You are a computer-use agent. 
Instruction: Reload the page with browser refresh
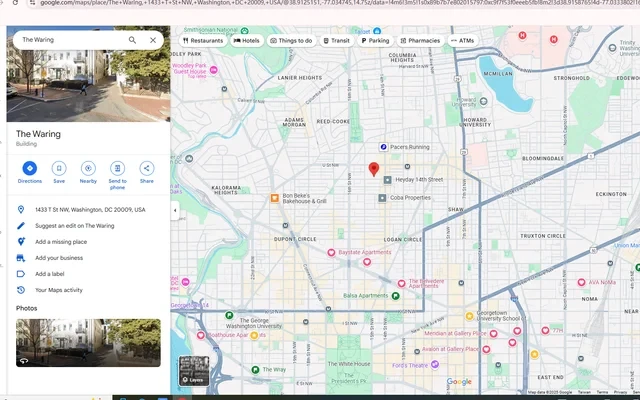15,2
